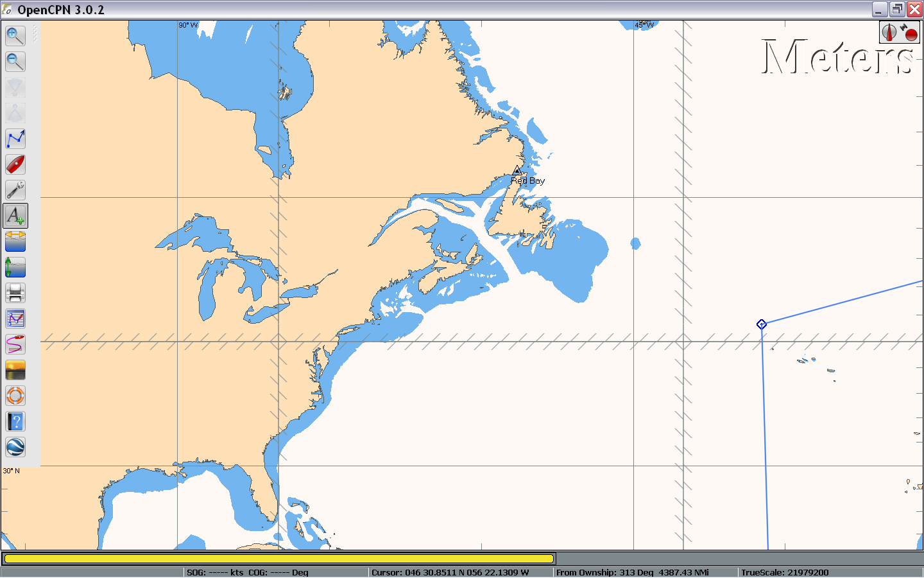Screen dimensions: 924x578
Task: Select the Create Route tool
Action: [x=15, y=139]
